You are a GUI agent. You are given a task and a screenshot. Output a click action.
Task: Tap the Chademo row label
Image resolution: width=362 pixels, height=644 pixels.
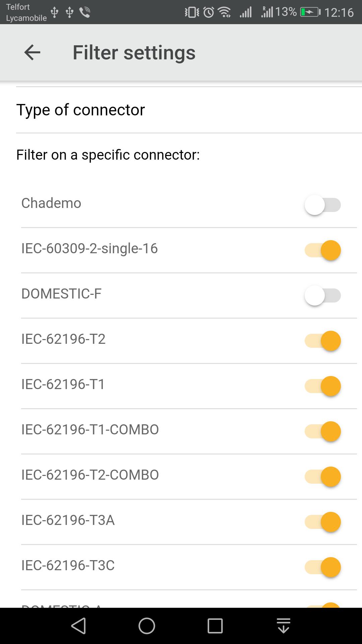tap(51, 203)
